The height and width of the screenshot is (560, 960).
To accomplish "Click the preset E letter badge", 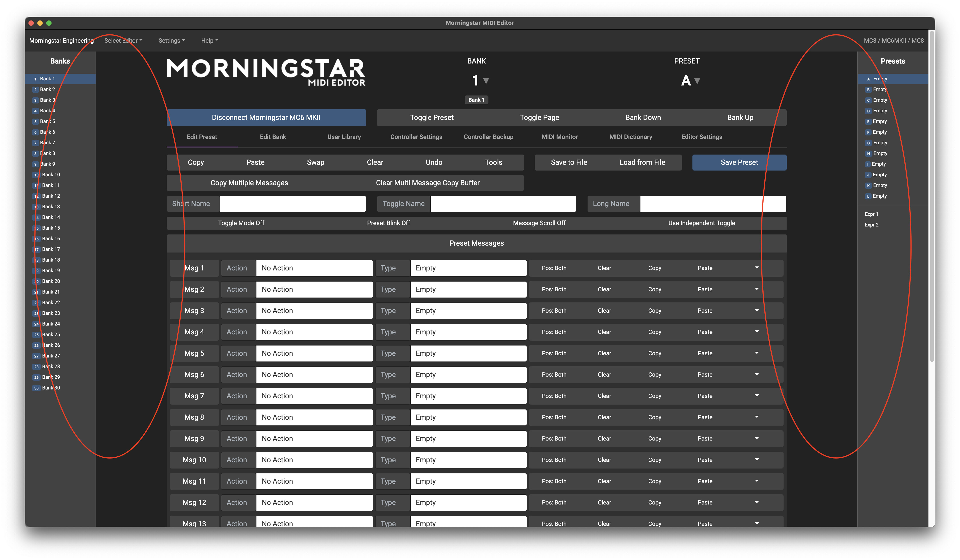I will 868,121.
